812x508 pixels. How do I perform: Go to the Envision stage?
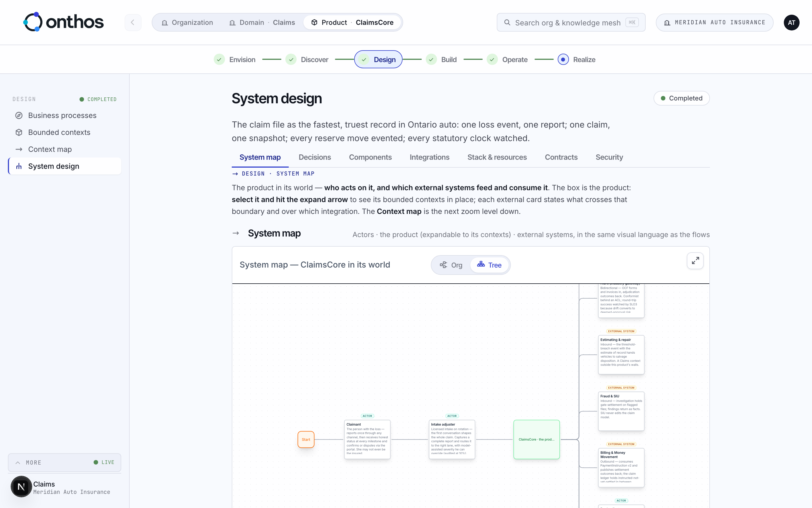pos(235,60)
